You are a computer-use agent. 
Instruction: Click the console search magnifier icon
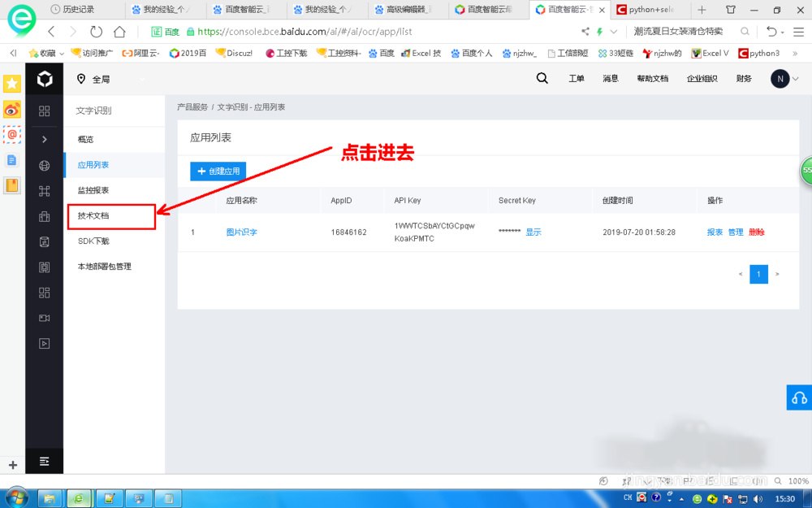coord(542,78)
